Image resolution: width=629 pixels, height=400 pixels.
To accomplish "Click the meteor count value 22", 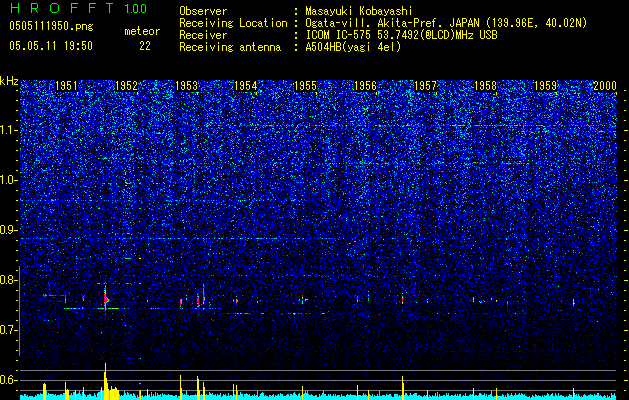I will [x=145, y=46].
